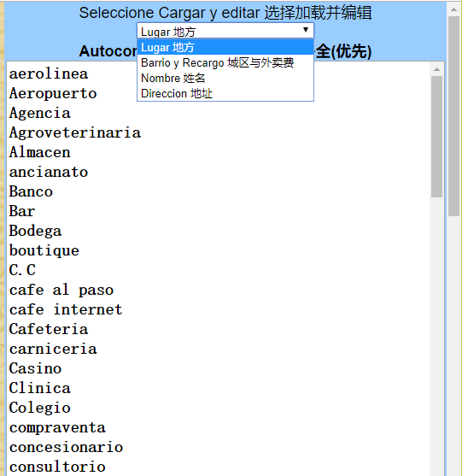The image size is (462, 476).
Task: Choose Nombre 姓名 option in the list
Action: click(x=225, y=79)
